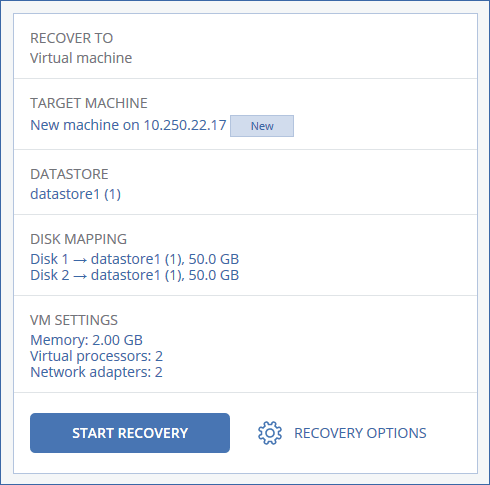
Task: Click the RECOVER TO section heading
Action: pyautogui.click(x=72, y=38)
